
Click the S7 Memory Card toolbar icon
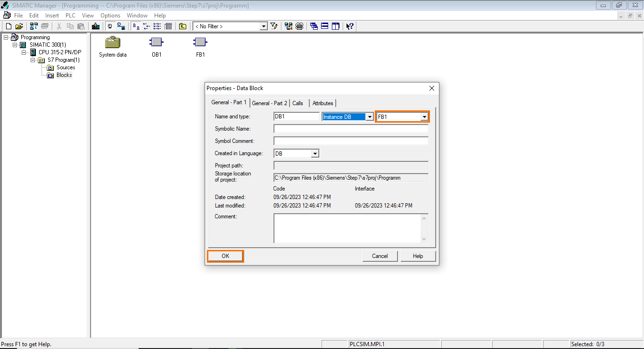[x=45, y=26]
